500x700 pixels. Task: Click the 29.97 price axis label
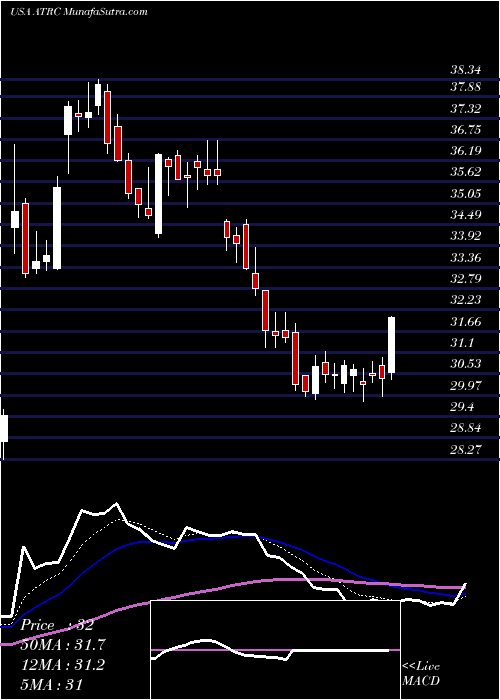pyautogui.click(x=466, y=385)
